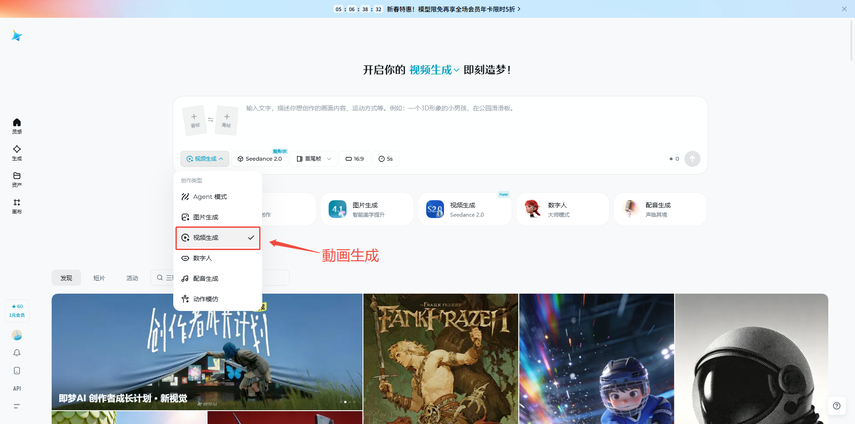Viewport: 855px width, 424px height.
Task: Expand the 视频生成 headline dropdown
Action: tap(434, 70)
